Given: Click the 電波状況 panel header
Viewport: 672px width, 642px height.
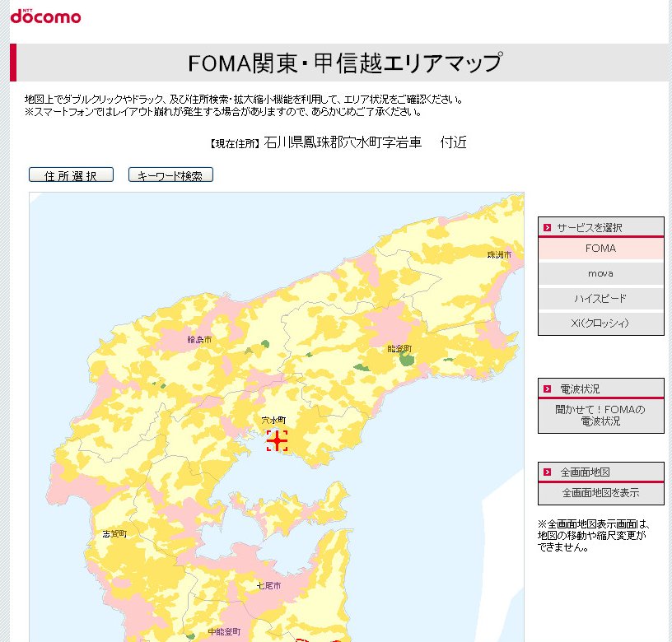Looking at the screenshot, I should pyautogui.click(x=601, y=388).
